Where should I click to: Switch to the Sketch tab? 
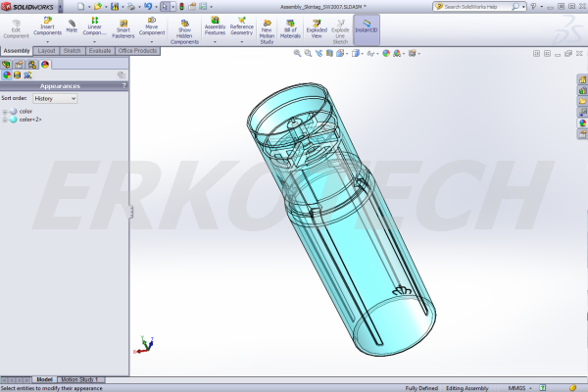click(x=73, y=50)
